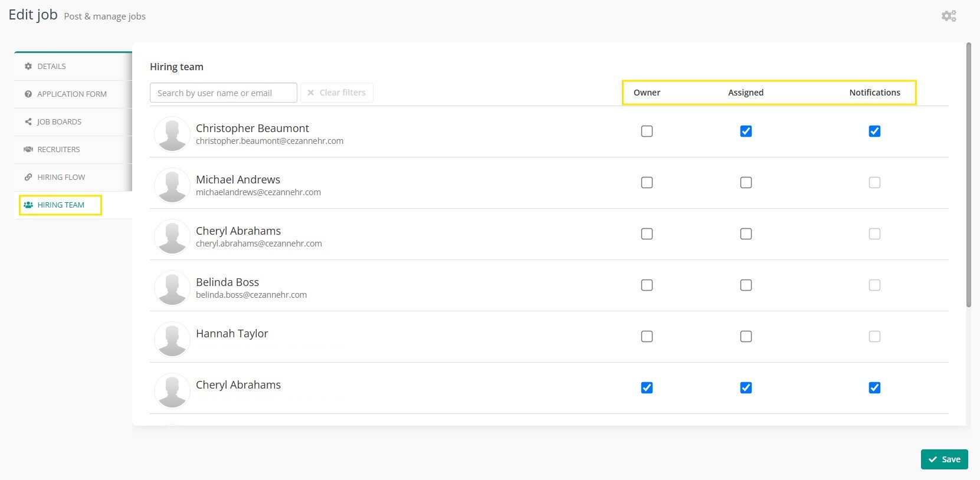Open the settings gears icon

(x=949, y=16)
